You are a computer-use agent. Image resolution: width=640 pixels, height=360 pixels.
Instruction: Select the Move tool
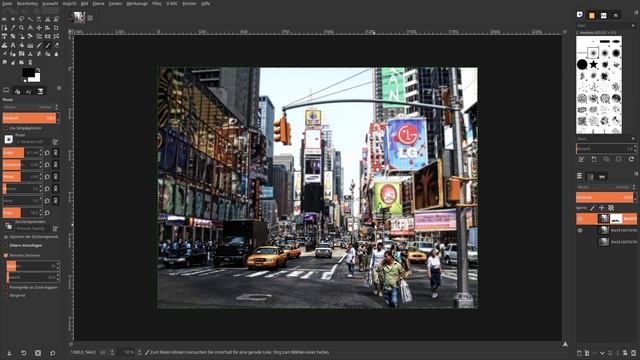coord(39,28)
